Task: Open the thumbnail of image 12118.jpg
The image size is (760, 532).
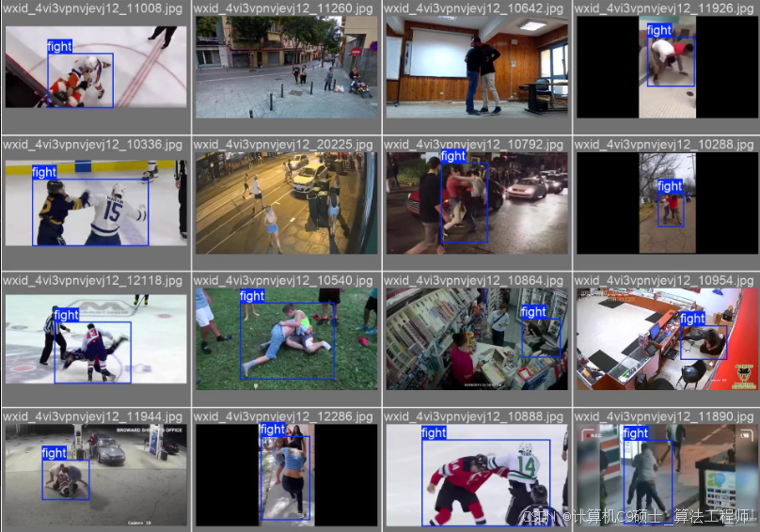Action: pos(96,339)
